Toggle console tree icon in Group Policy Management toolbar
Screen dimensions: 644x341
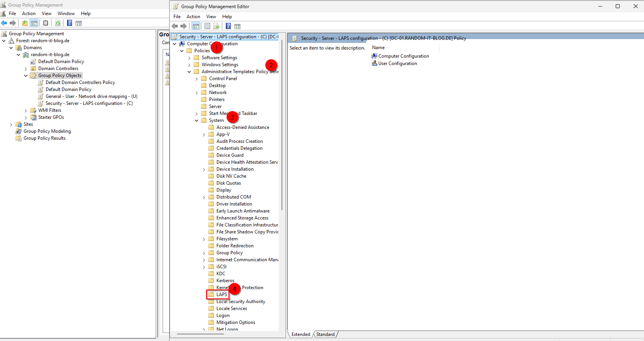[34, 23]
